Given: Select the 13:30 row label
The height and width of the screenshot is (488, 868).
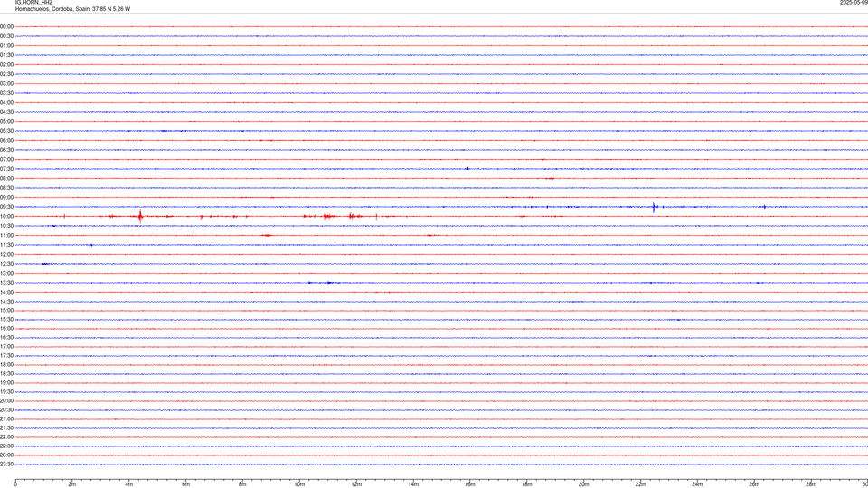Looking at the screenshot, I should tap(6, 283).
